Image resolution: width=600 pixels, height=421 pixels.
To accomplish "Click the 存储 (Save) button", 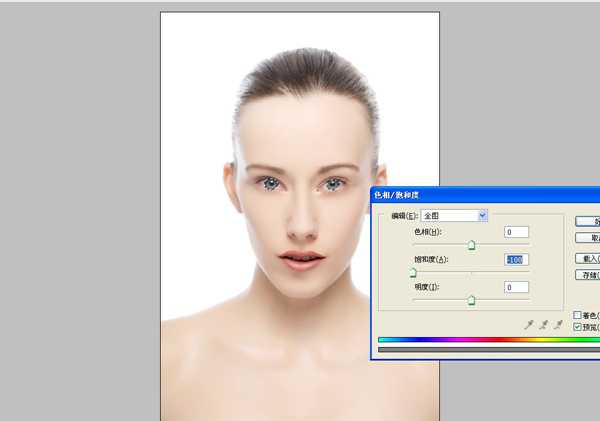I will [x=590, y=274].
